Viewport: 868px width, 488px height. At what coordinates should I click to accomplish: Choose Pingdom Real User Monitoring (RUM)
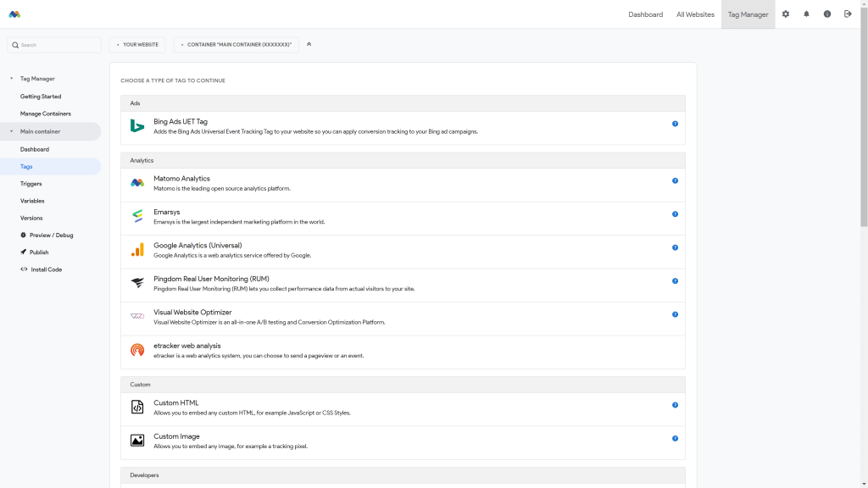point(403,285)
